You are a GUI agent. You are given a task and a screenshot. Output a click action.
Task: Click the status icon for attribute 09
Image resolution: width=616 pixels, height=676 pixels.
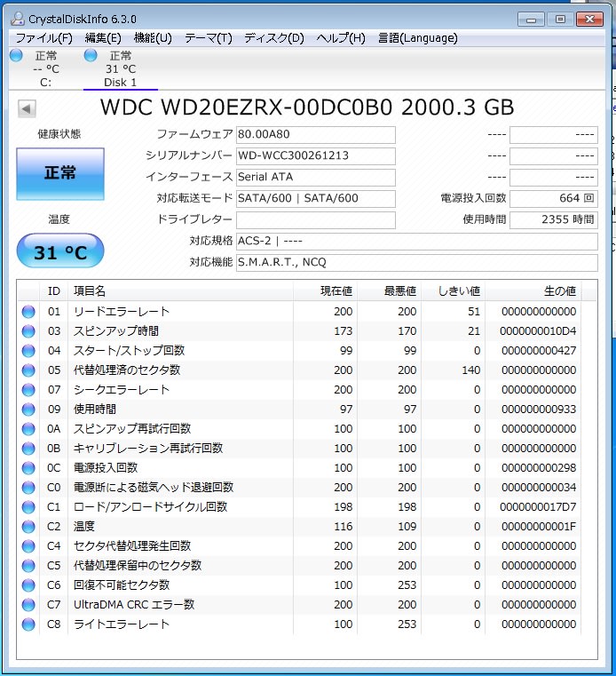[x=28, y=410]
